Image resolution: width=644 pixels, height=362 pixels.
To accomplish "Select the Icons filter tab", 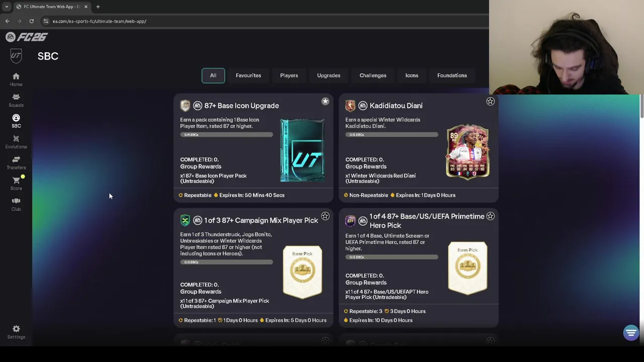I will (x=412, y=75).
